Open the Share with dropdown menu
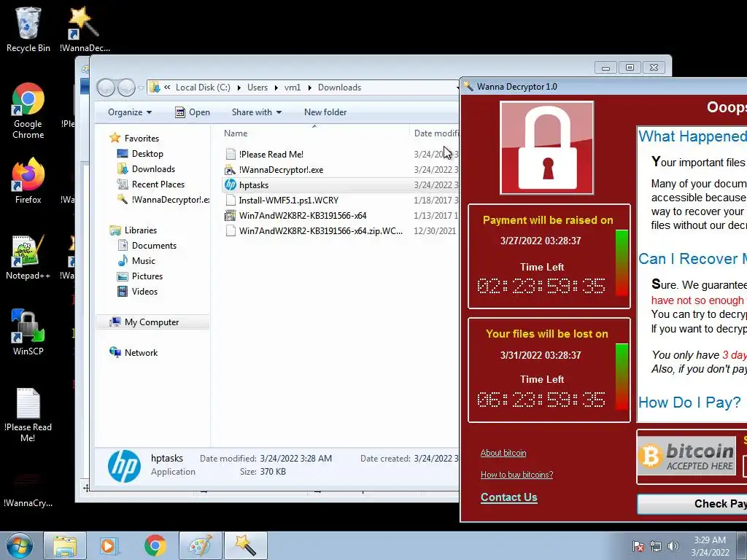Screen dimensions: 747x560 (256, 112)
